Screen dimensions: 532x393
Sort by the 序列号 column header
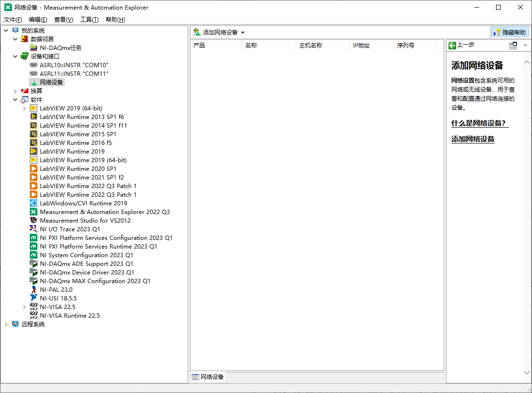[x=415, y=46]
